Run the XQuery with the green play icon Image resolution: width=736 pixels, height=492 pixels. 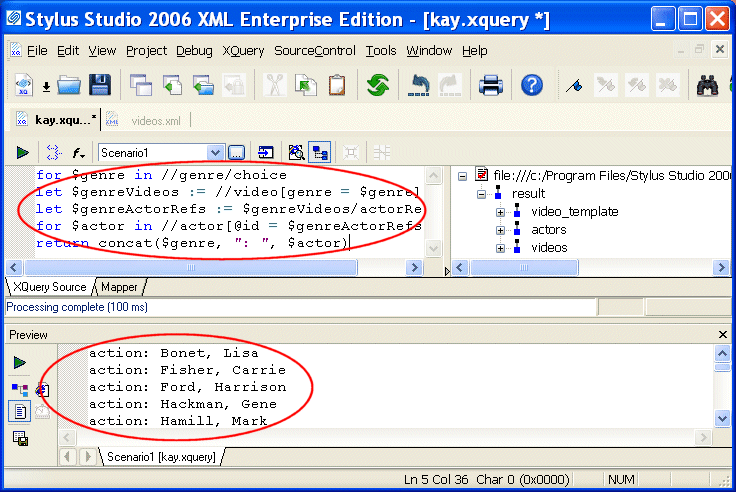click(22, 152)
